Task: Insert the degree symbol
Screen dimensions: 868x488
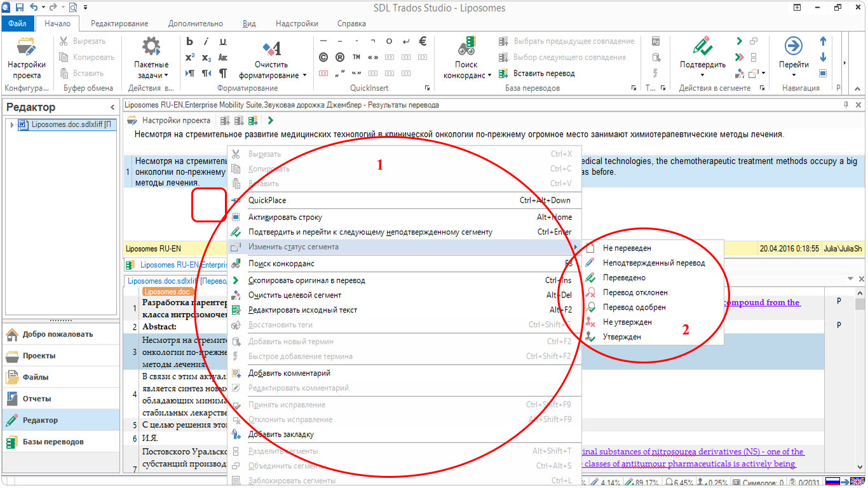Action: pos(390,41)
